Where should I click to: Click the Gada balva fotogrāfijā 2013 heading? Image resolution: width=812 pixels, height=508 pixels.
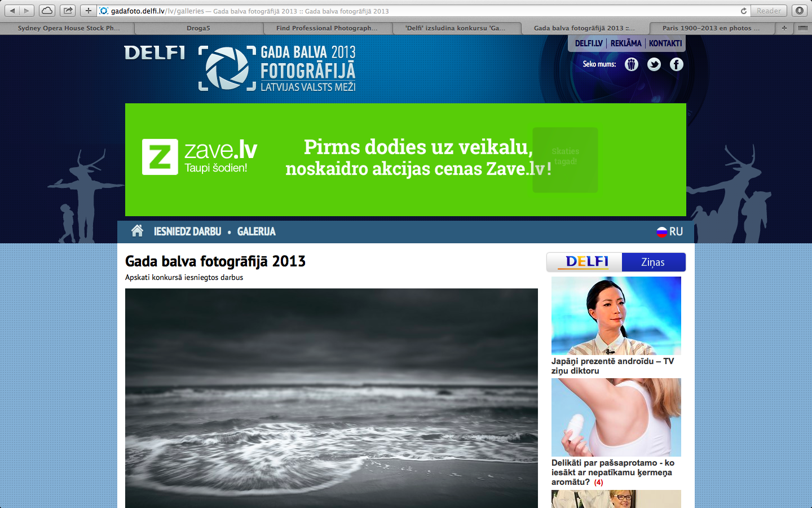pyautogui.click(x=215, y=261)
